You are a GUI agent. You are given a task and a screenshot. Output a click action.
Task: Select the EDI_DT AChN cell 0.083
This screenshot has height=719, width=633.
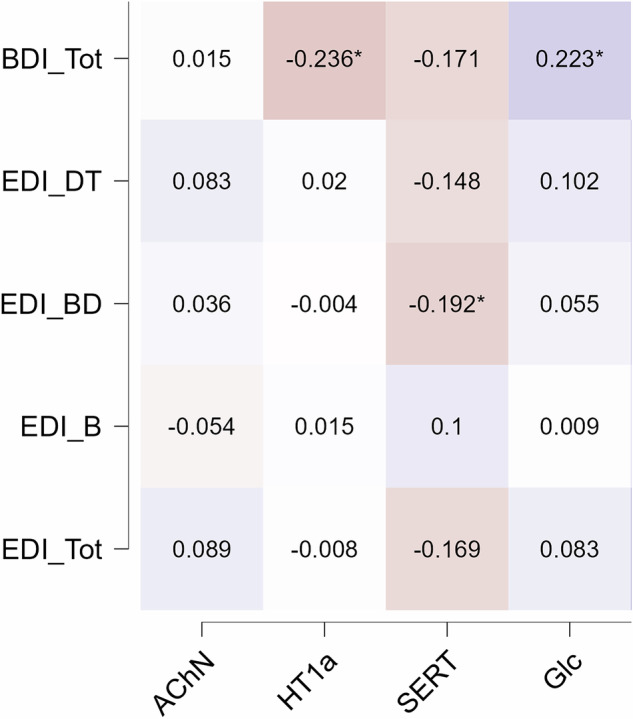point(202,181)
